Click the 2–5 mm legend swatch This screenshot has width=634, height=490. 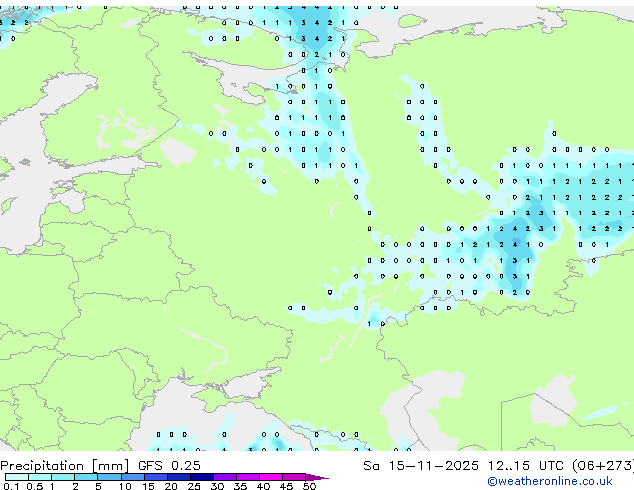tap(86, 477)
